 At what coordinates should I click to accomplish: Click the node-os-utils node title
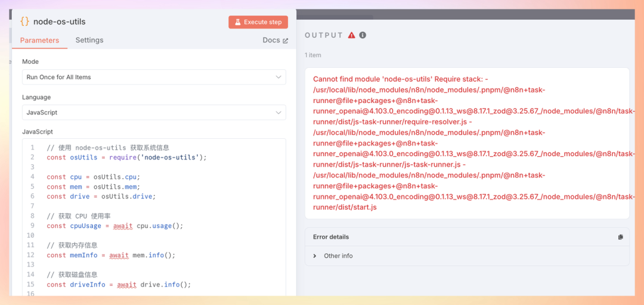[x=60, y=21]
